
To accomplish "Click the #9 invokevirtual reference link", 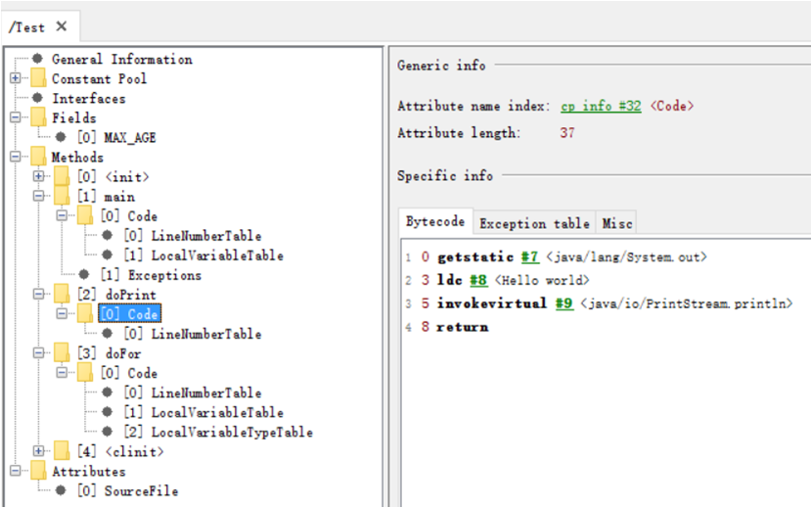I will (x=563, y=303).
